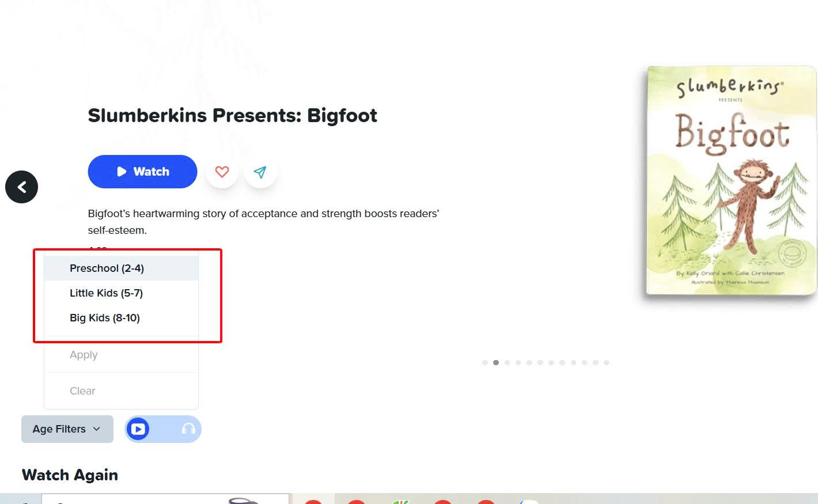
Task: Click the Watch play button
Action: [x=142, y=172]
